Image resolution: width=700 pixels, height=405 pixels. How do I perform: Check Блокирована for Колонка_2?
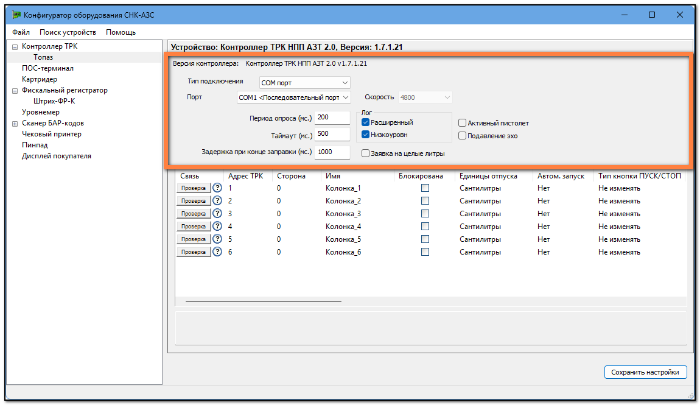pyautogui.click(x=425, y=200)
